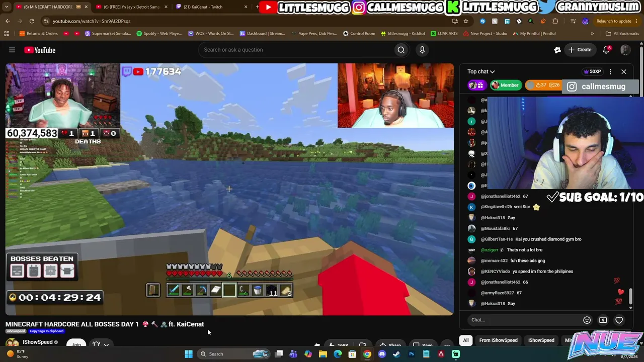Screen dimensions: 644x362
Task: Open the YouTube Premium perks icon beside Create
Action: pyautogui.click(x=557, y=50)
